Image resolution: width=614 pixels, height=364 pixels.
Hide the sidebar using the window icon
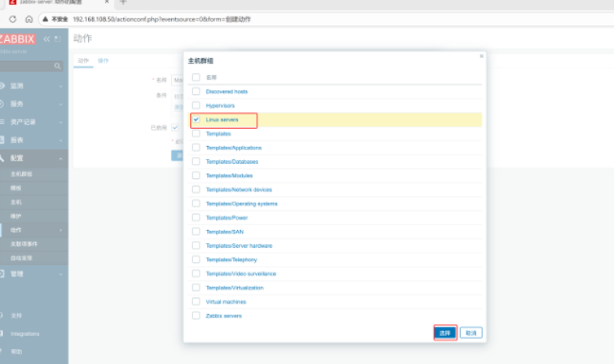click(57, 38)
